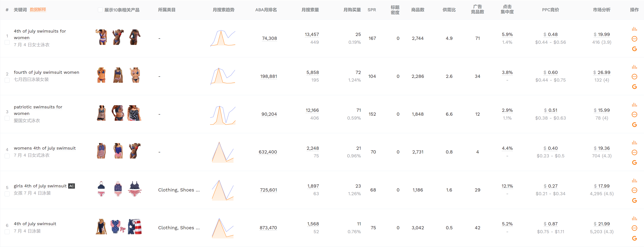Click more options icon in row 6

click(x=634, y=228)
